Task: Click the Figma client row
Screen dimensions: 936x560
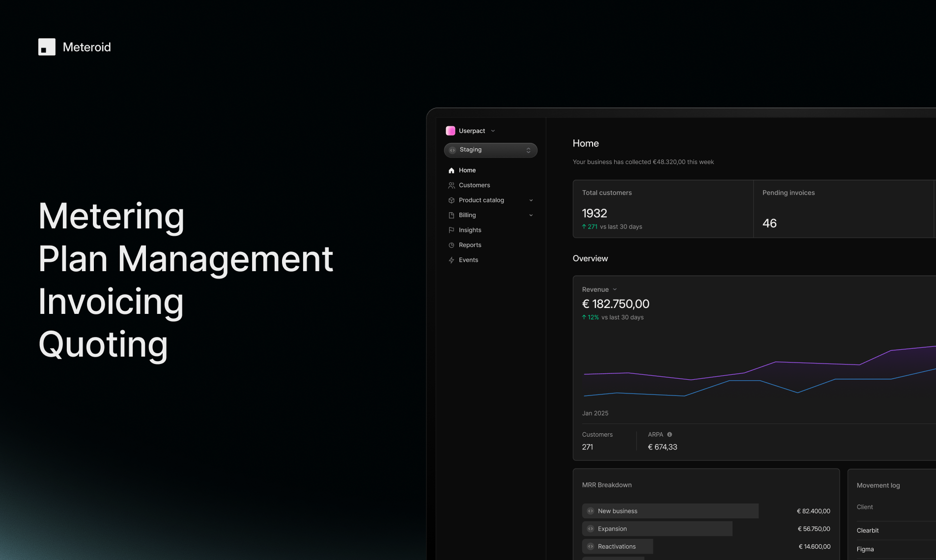Action: pyautogui.click(x=896, y=549)
